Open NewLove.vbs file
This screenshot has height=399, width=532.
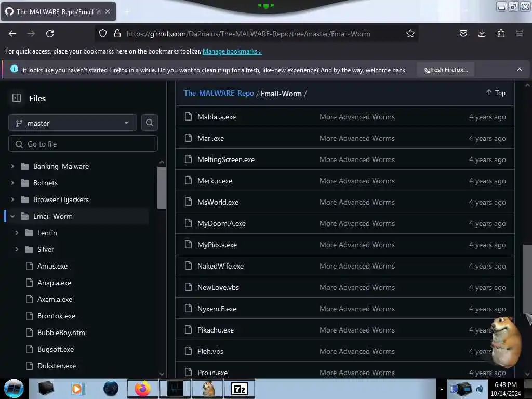[x=218, y=287]
